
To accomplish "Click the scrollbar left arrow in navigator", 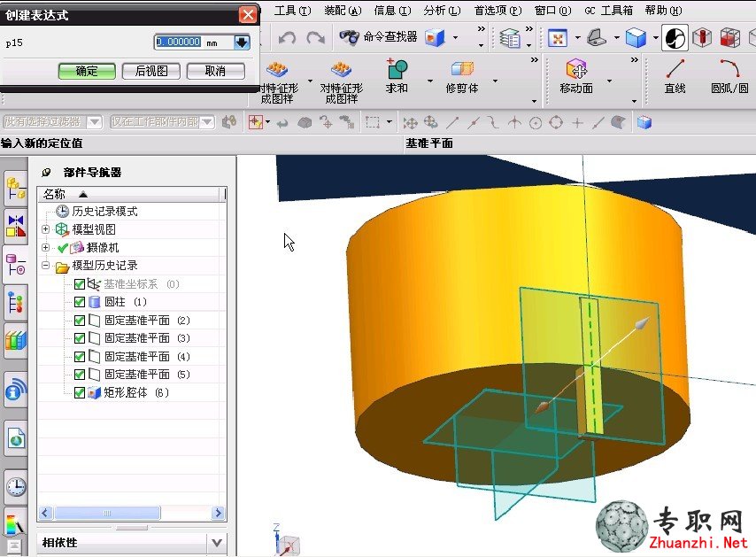I will coord(45,513).
